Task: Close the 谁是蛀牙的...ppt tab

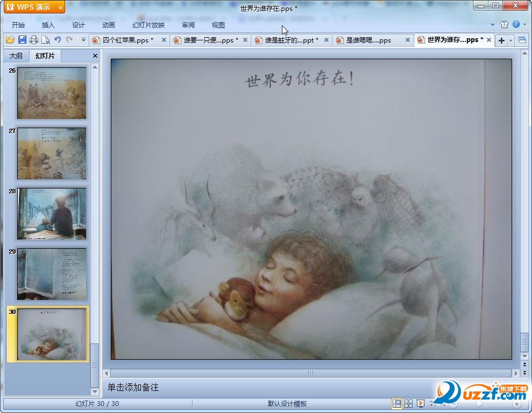Action: click(x=327, y=40)
